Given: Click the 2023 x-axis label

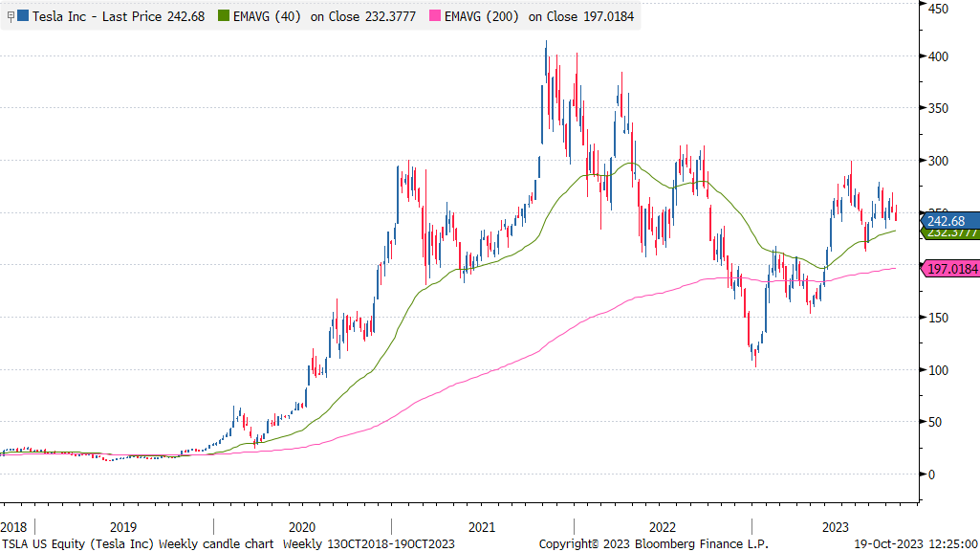Looking at the screenshot, I should (x=836, y=528).
